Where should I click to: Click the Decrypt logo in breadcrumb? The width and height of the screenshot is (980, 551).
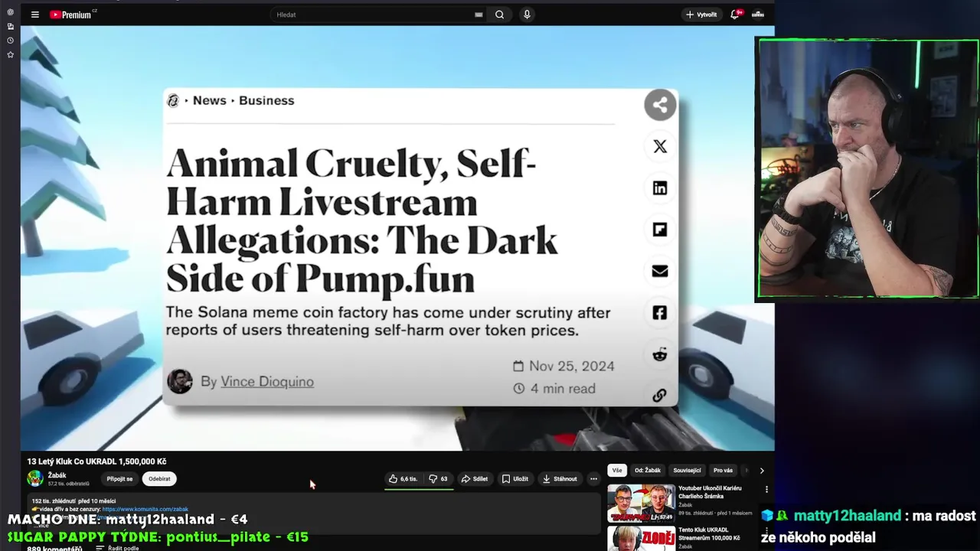[x=173, y=100]
